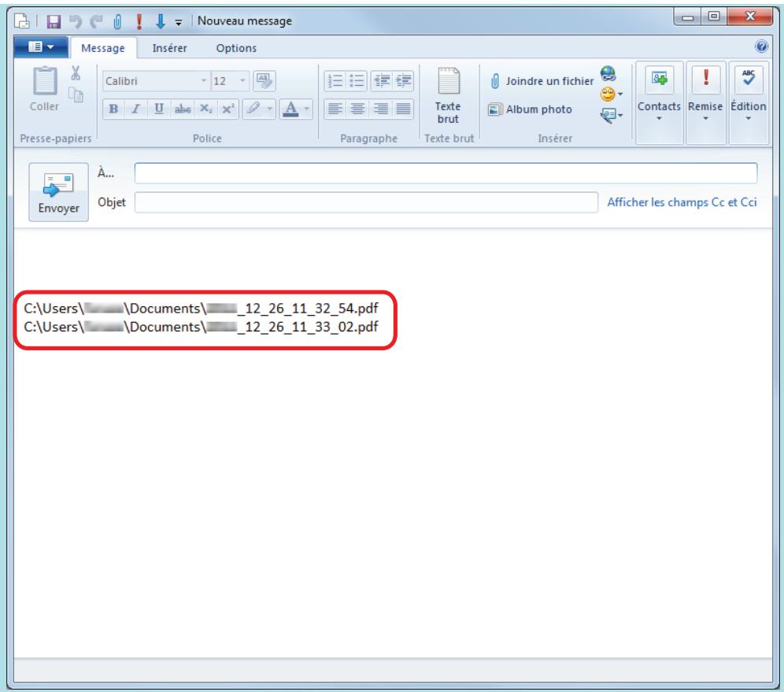Click the À... recipients button
The height and width of the screenshot is (692, 784).
click(106, 173)
